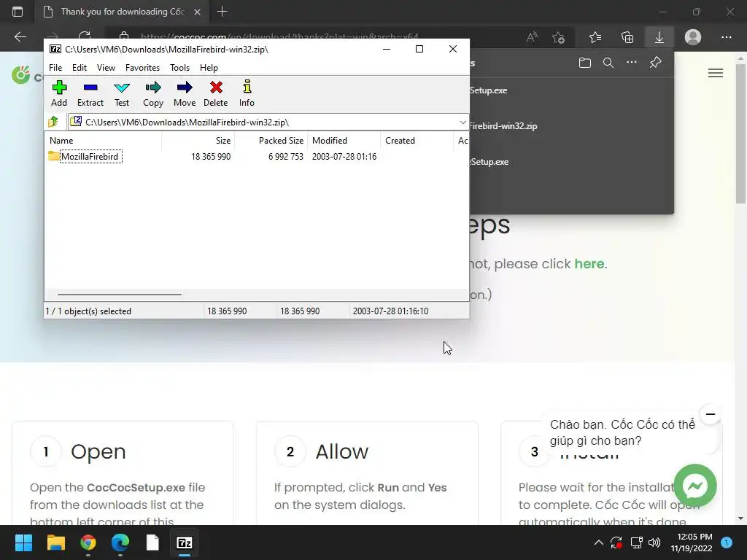The image size is (747, 560).
Task: Sort by the Size column header
Action: coord(198,141)
